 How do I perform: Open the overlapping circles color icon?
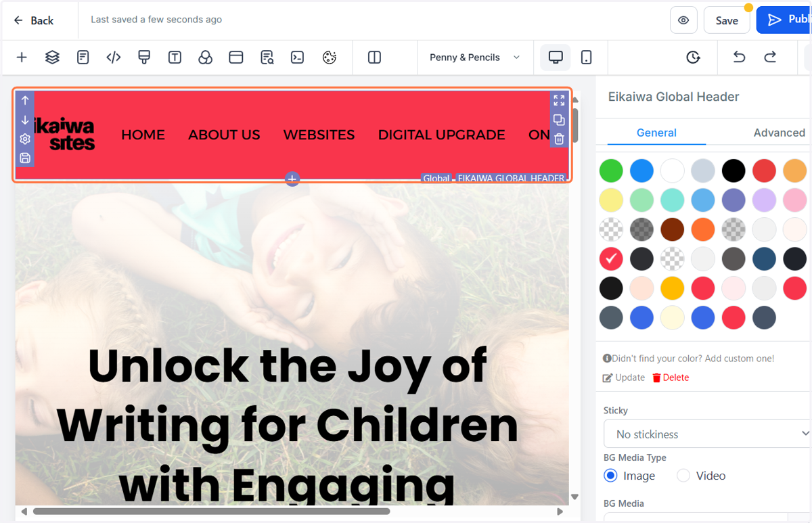[x=205, y=58]
